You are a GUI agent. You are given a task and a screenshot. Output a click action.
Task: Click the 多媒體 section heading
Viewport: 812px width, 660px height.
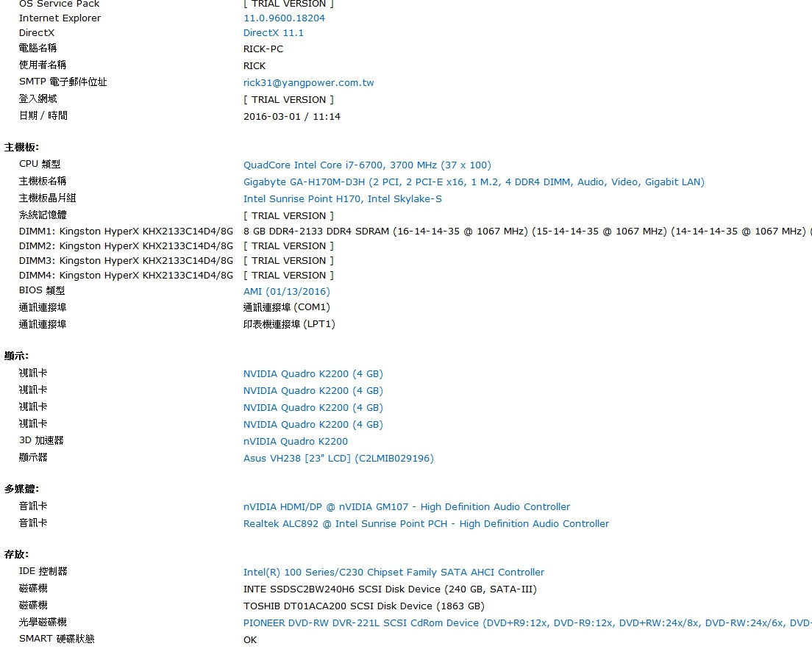click(x=21, y=489)
